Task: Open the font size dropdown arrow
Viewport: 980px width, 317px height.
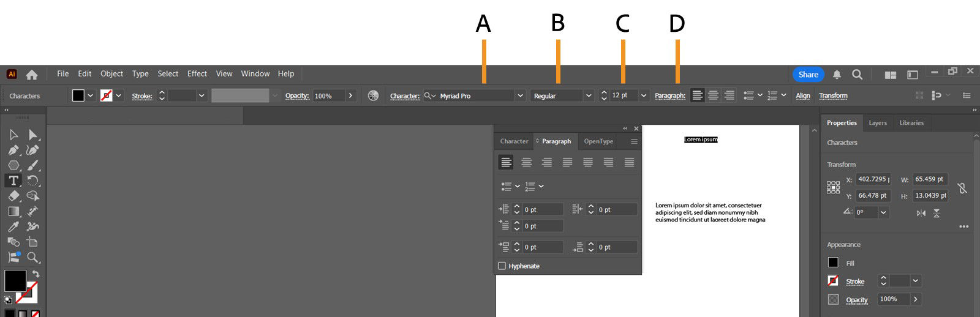Action: 644,96
